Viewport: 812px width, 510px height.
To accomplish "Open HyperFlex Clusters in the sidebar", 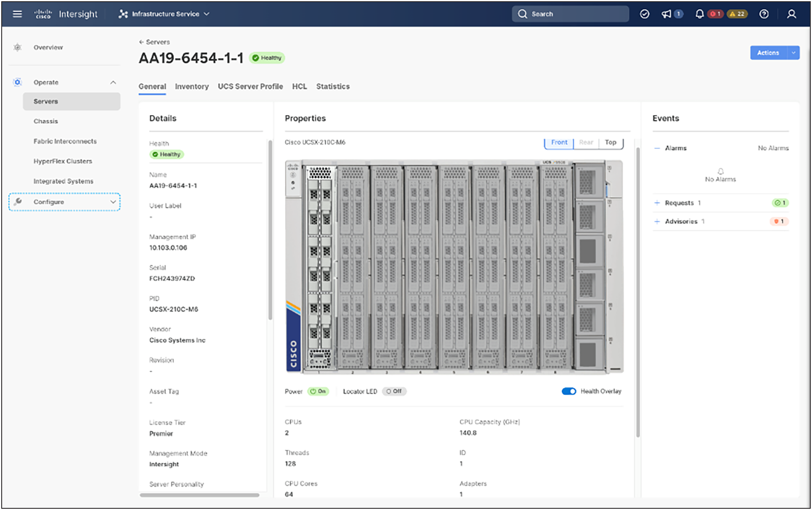I will [63, 161].
